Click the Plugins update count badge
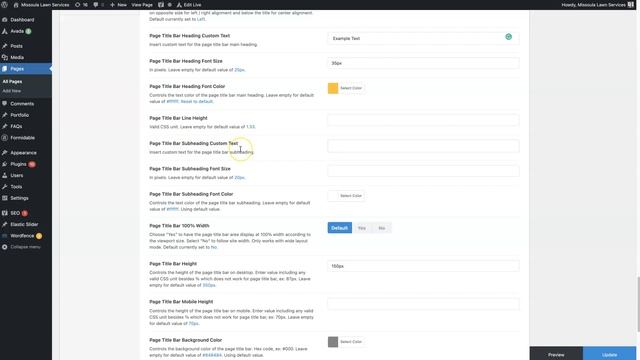Screen dimensions: 640x360 [32, 164]
